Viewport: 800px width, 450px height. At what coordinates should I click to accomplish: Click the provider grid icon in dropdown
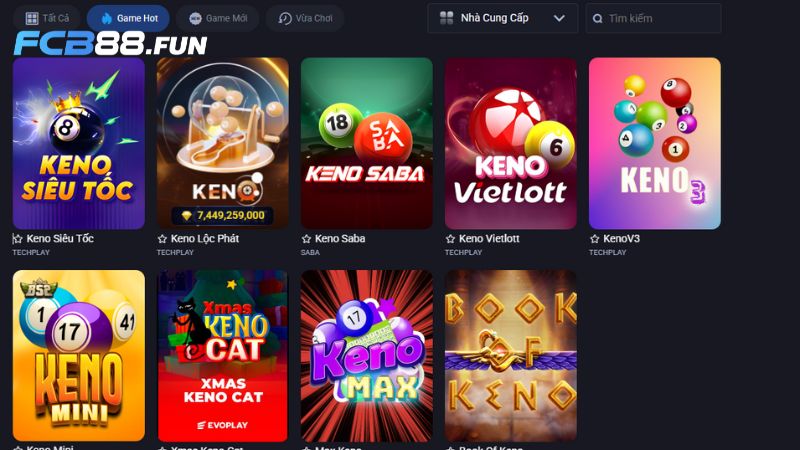(446, 18)
